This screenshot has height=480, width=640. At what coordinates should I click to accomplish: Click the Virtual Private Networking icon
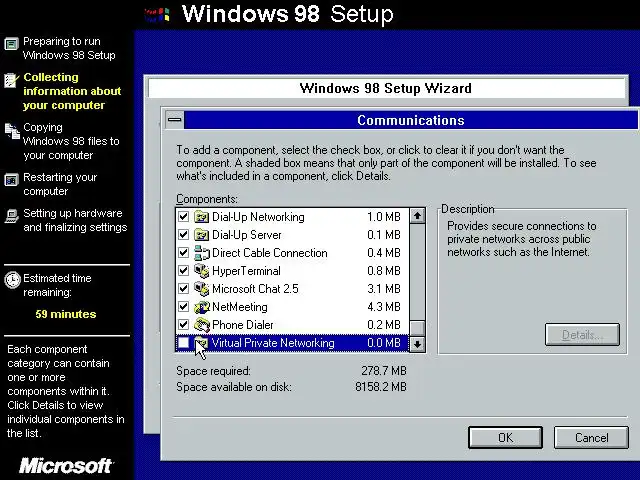(x=201, y=342)
